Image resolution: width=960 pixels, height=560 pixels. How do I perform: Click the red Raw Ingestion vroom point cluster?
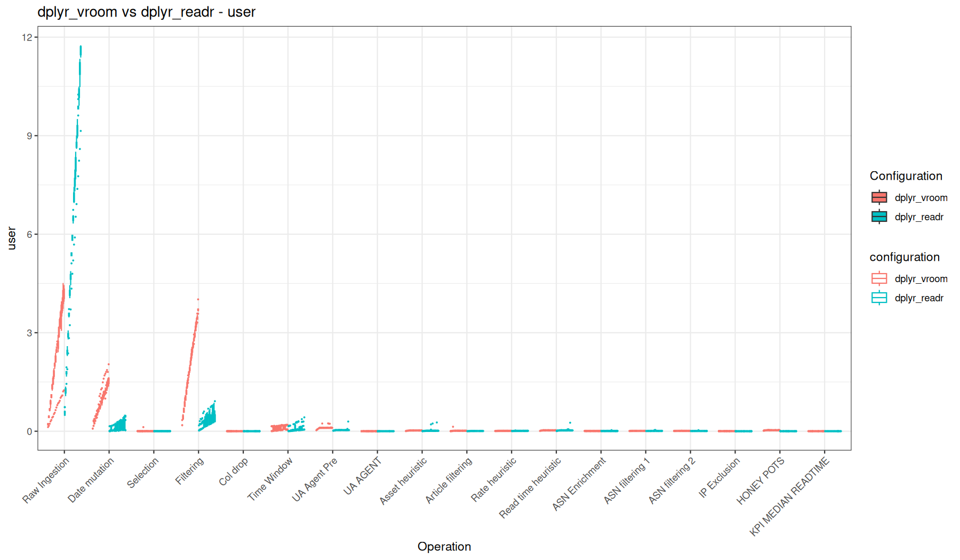point(57,356)
